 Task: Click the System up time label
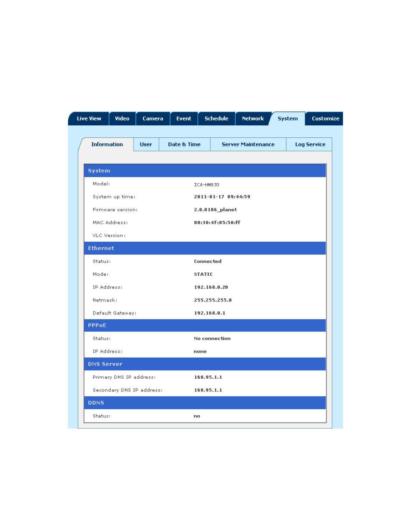(x=114, y=197)
